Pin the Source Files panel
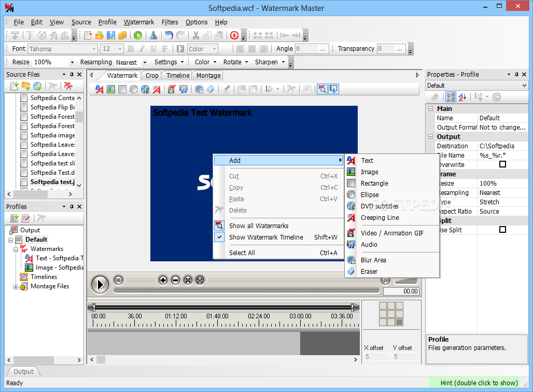 (72, 75)
